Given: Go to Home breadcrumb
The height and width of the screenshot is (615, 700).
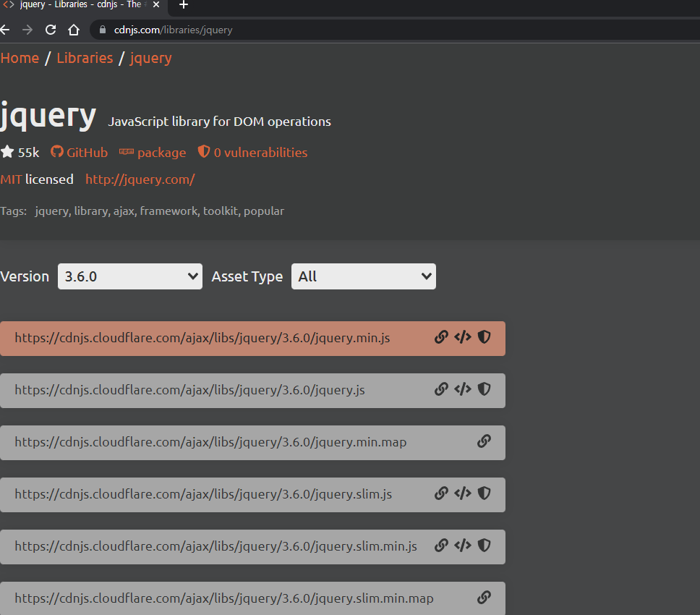Looking at the screenshot, I should pos(20,58).
